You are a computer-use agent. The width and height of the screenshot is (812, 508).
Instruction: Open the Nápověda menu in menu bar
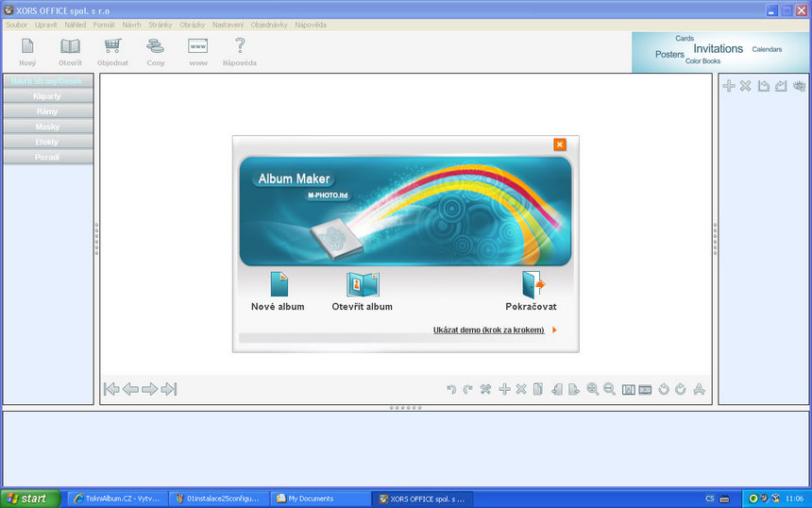click(x=311, y=25)
